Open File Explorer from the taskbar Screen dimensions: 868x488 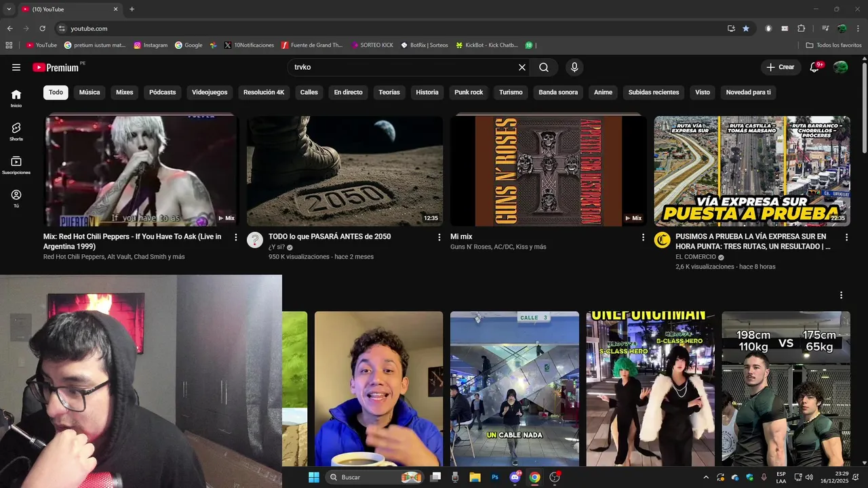pos(475,477)
